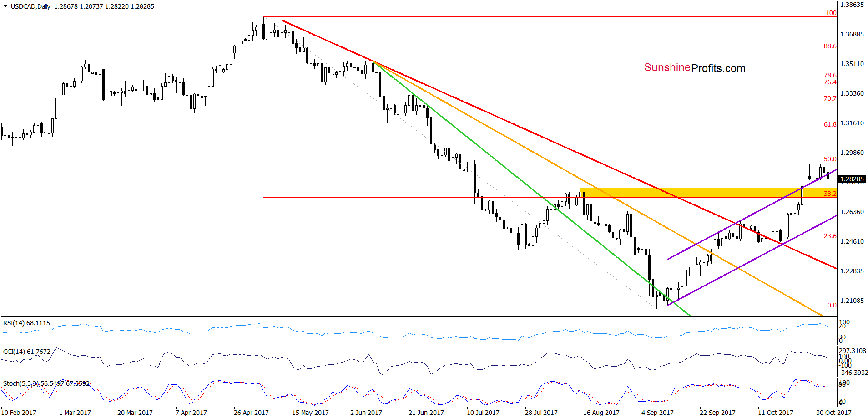
Task: Click the 38.2 Fibonacci level label
Action: (830, 194)
